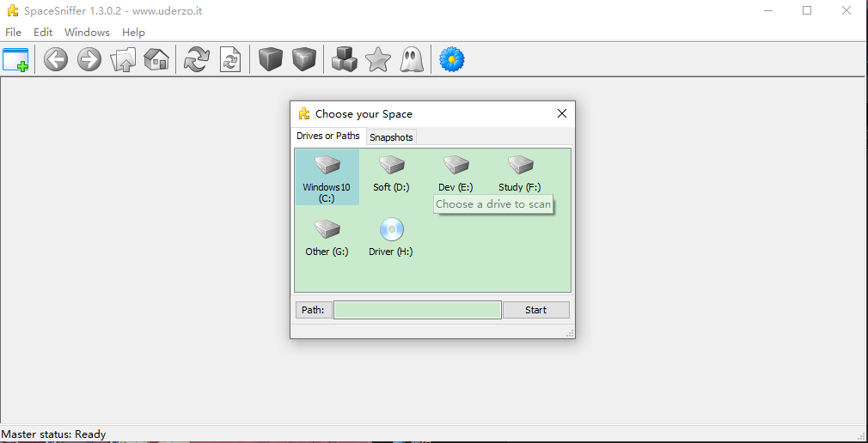The image size is (868, 443).
Task: Click the stacked cubes icon
Action: pos(345,59)
